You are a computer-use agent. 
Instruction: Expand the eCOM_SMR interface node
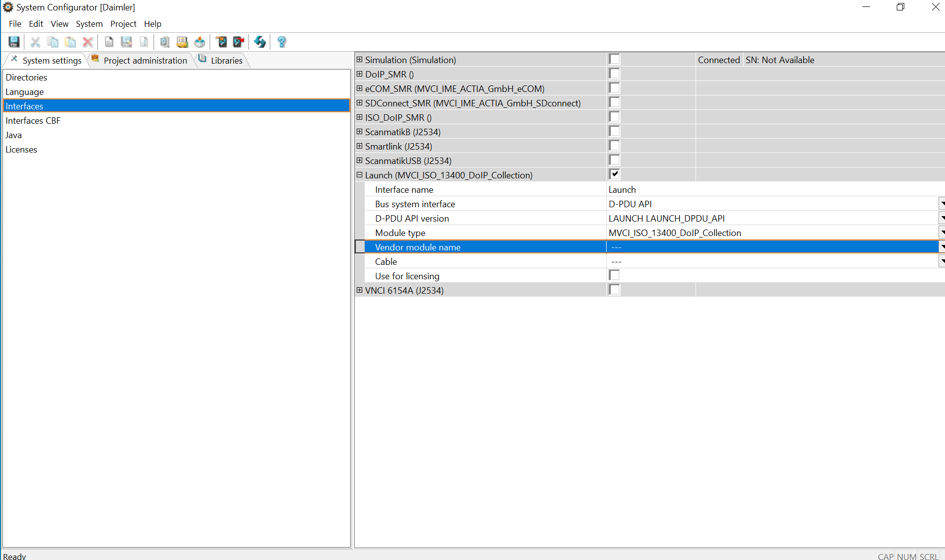pos(360,88)
